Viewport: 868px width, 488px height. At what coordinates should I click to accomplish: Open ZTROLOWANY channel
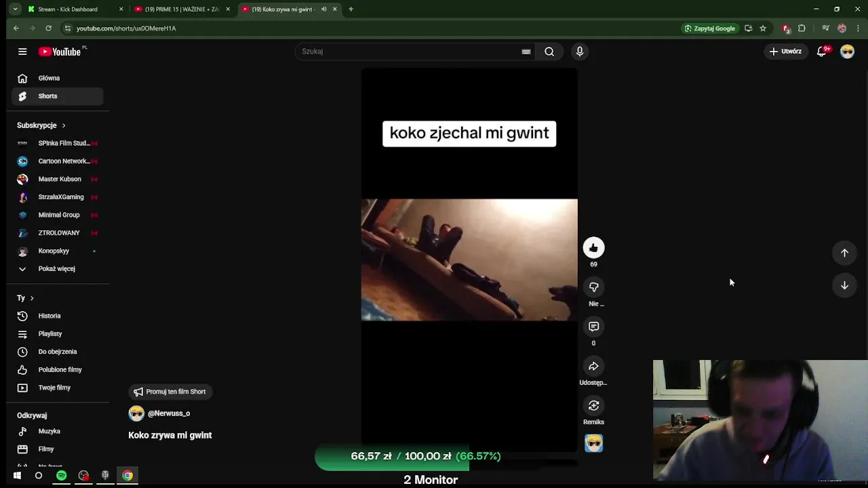(57, 233)
